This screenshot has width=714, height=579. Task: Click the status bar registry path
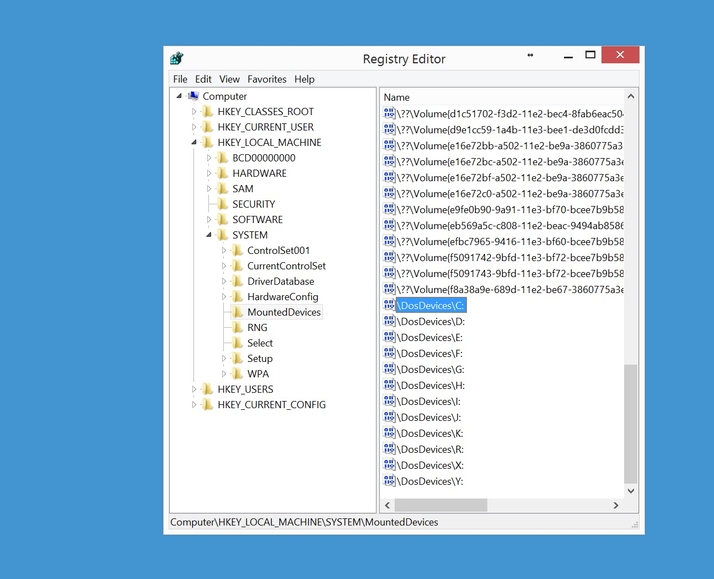point(304,522)
